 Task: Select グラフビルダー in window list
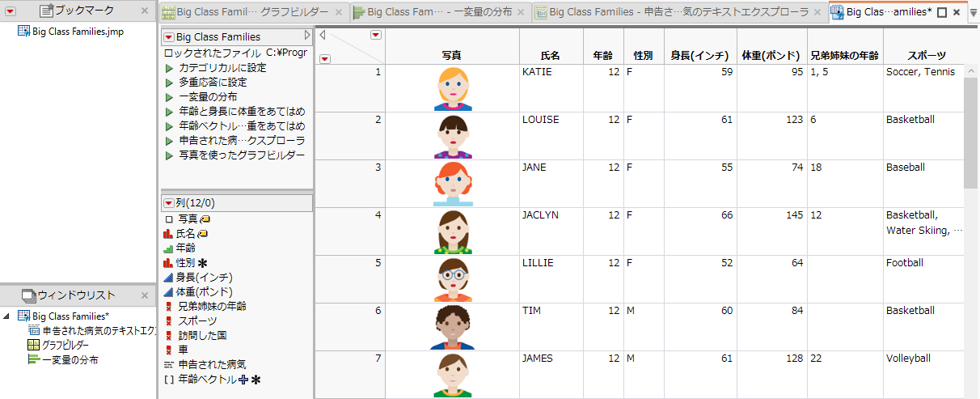pyautogui.click(x=64, y=345)
